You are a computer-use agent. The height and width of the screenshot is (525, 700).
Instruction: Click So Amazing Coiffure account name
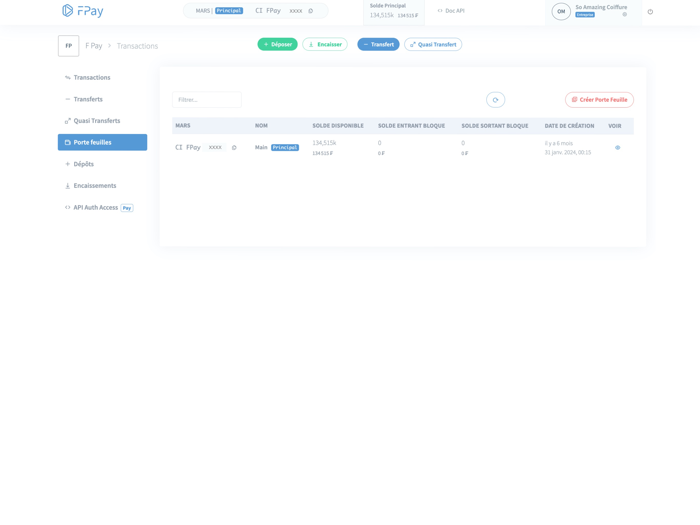point(601,7)
